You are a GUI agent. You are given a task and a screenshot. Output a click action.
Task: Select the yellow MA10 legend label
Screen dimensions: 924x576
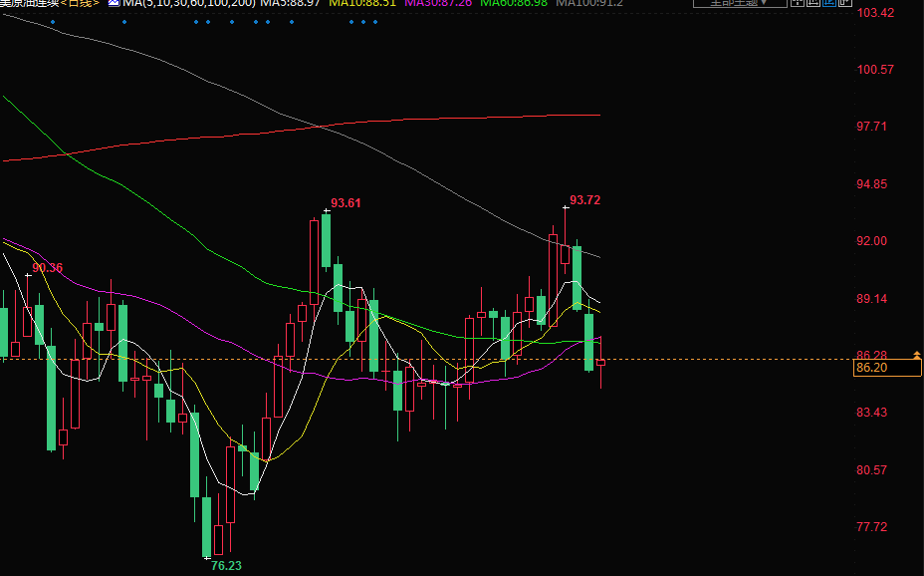(x=362, y=3)
